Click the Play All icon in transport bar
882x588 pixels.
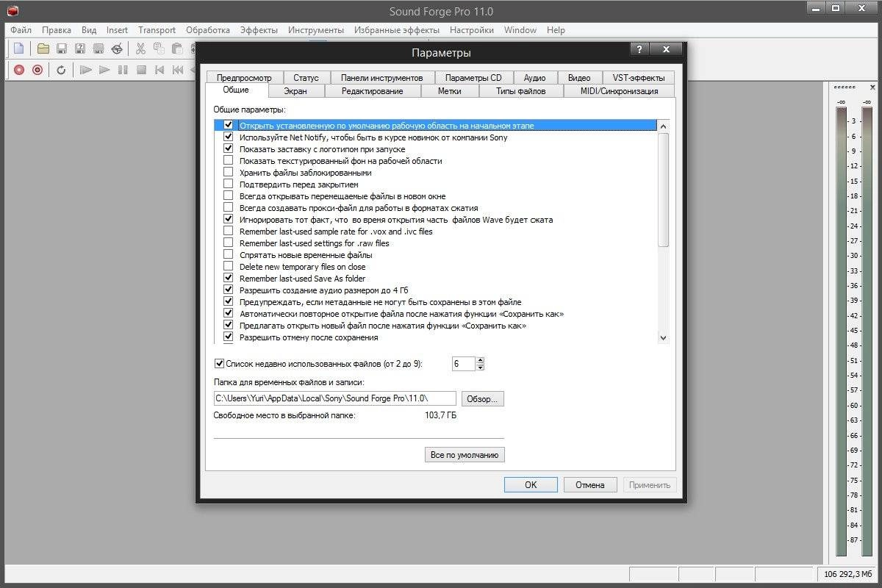tap(86, 70)
